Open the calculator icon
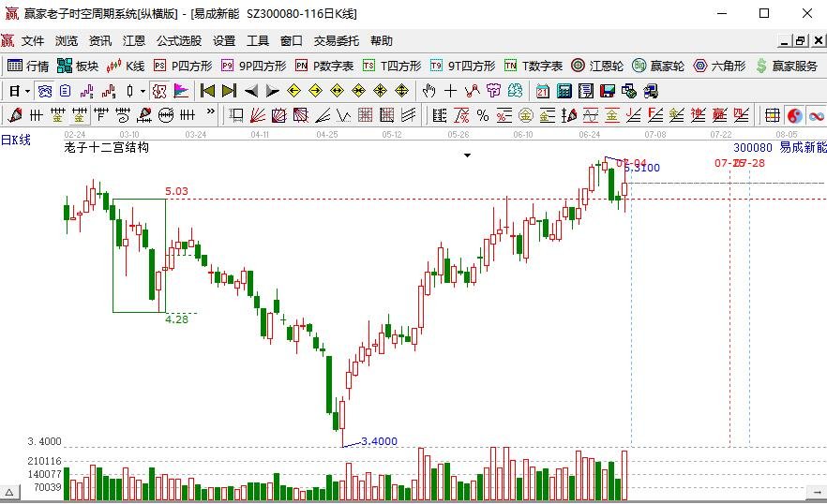This screenshot has width=827, height=504. 564,91
